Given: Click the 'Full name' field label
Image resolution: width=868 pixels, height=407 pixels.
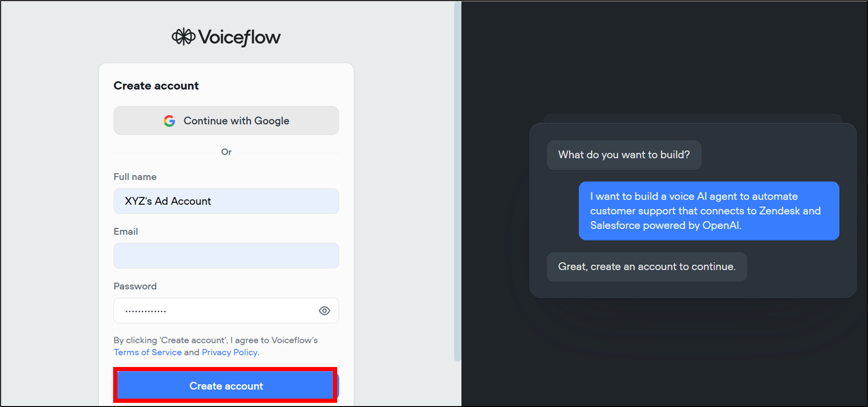Looking at the screenshot, I should pos(135,177).
